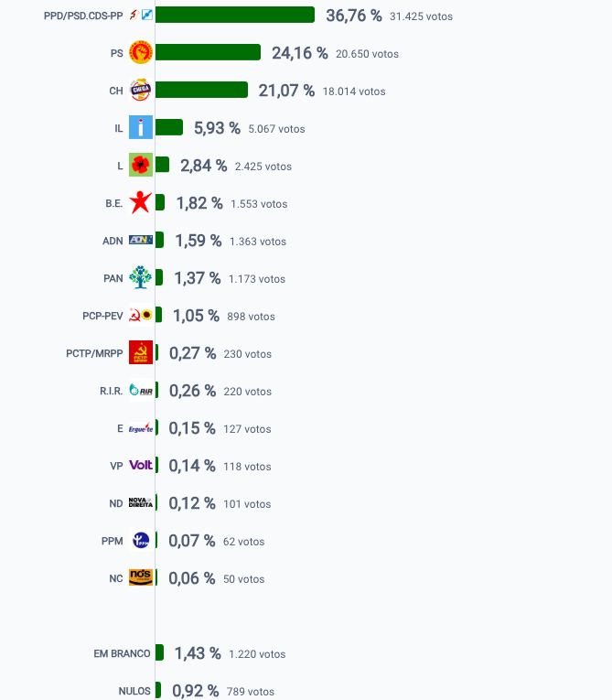
Task: Click the PAN tree logo
Action: point(141,277)
